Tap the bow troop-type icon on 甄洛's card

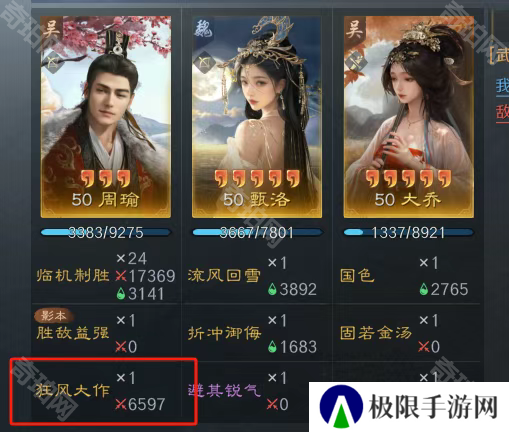pyautogui.click(x=204, y=62)
